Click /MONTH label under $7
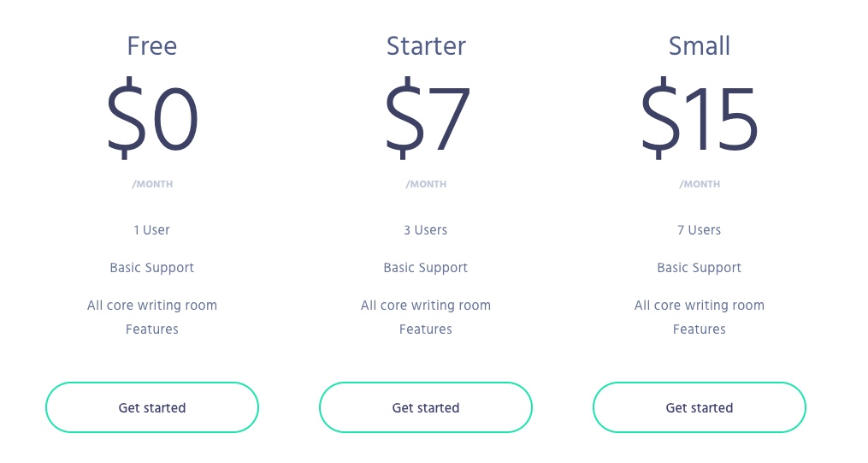The height and width of the screenshot is (463, 868). pos(426,184)
